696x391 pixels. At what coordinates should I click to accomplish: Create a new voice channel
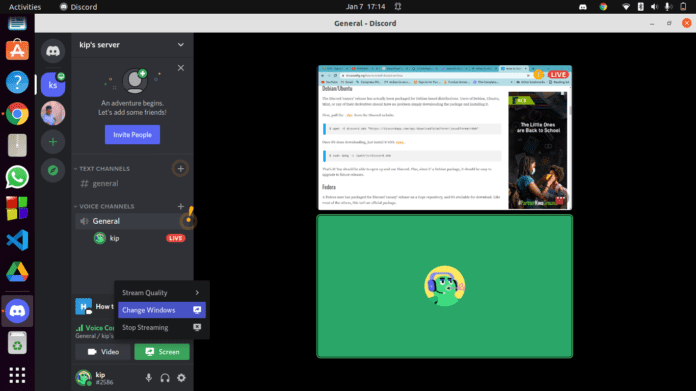tap(181, 206)
